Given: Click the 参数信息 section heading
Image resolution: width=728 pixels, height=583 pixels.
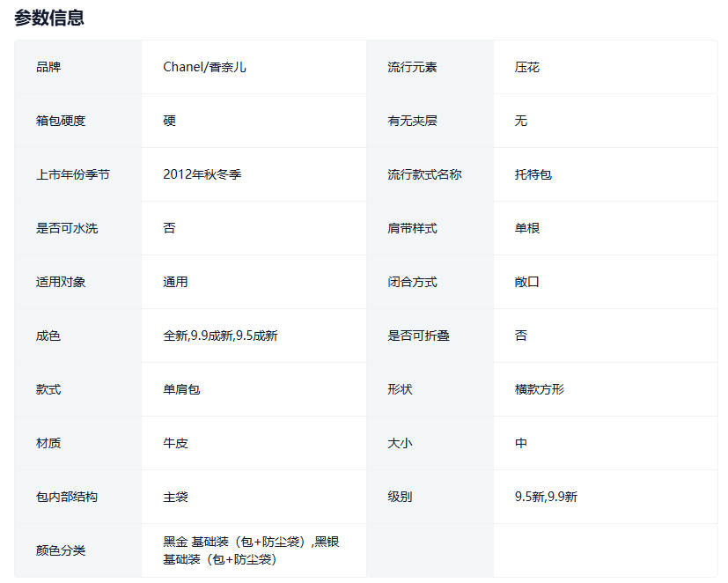Looking at the screenshot, I should point(49,18).
